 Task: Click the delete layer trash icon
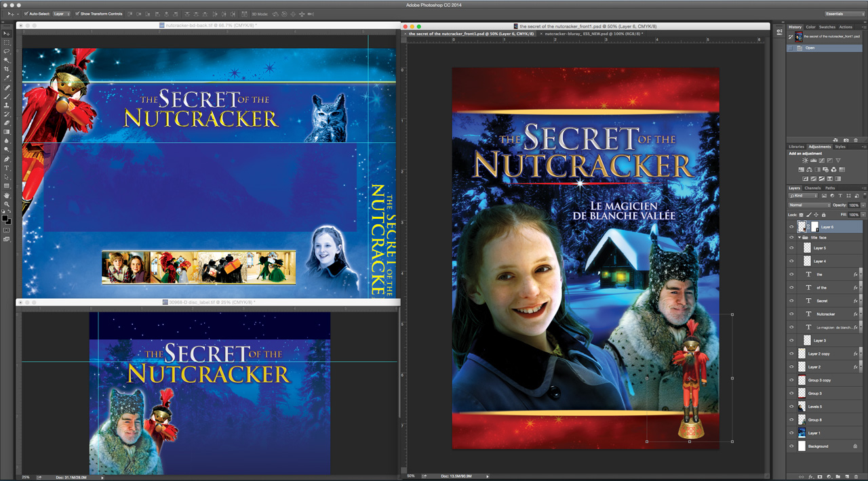coord(856,477)
